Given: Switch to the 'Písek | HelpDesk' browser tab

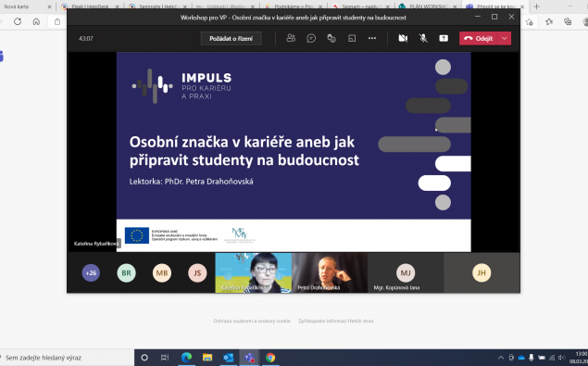Looking at the screenshot, I should pos(90,6).
